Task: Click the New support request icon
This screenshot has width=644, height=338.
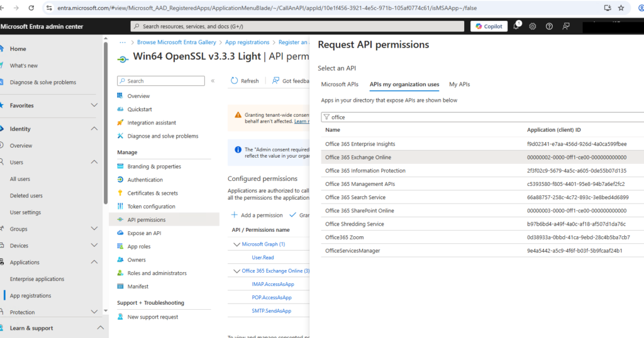Action: click(120, 317)
